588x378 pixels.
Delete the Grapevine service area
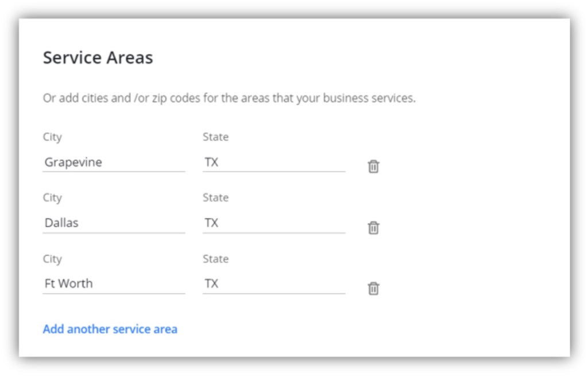point(373,167)
